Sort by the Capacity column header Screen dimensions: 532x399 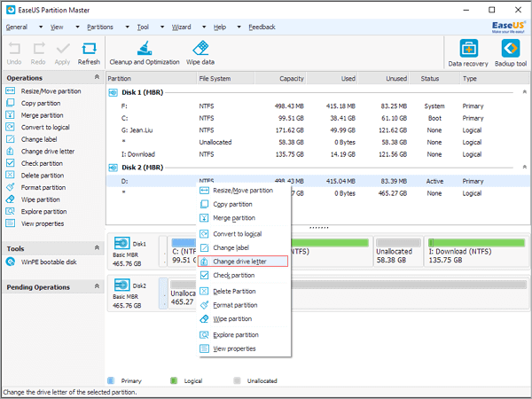coord(280,79)
